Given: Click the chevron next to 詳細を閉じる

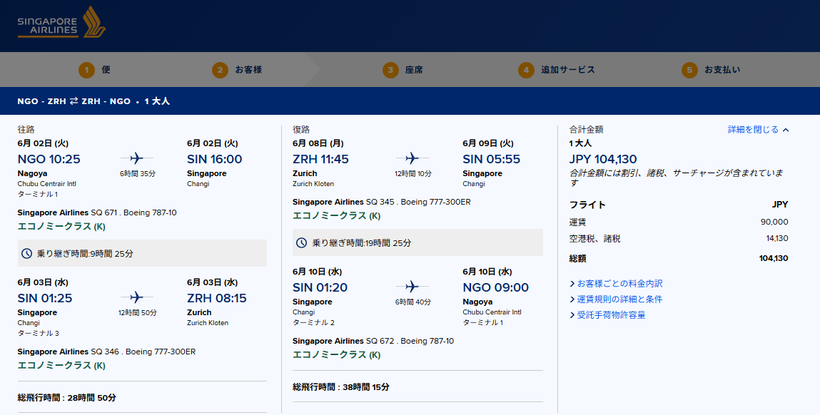Looking at the screenshot, I should (x=785, y=130).
